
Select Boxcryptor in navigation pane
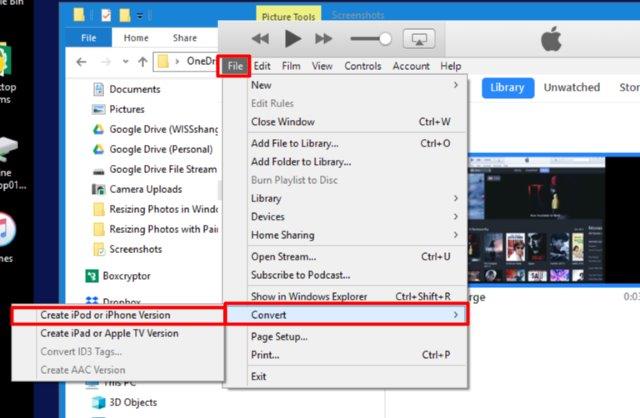point(118,276)
